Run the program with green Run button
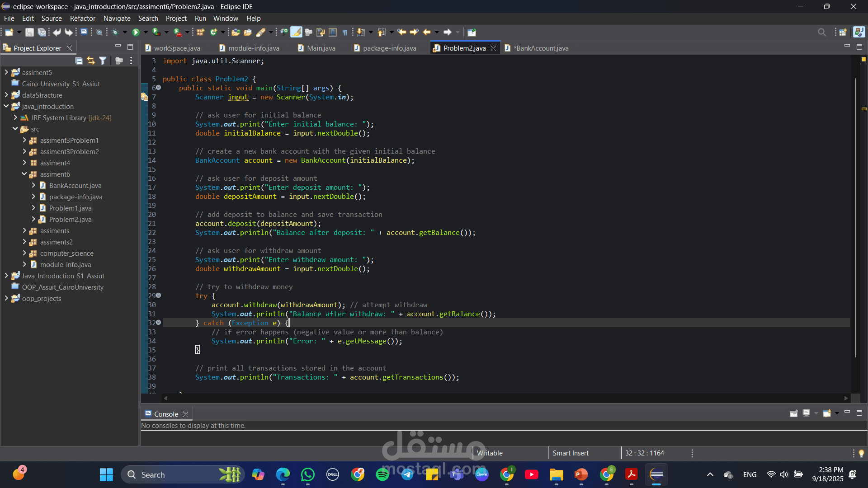 136,32
